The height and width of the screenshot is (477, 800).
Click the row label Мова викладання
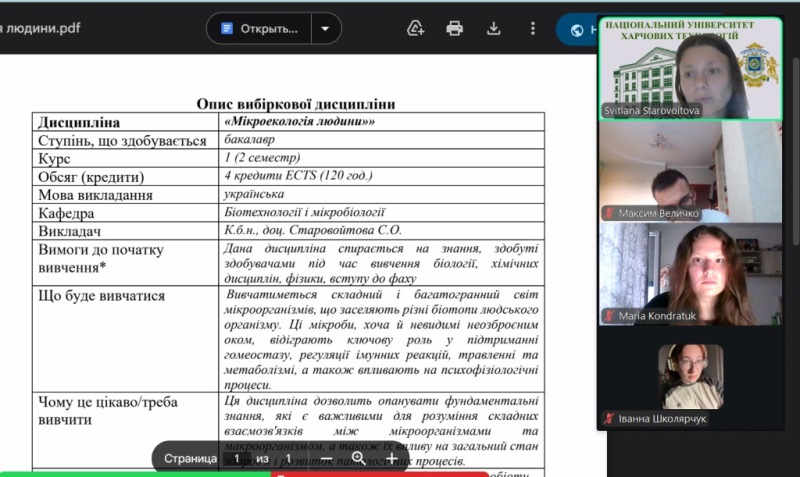(x=95, y=195)
